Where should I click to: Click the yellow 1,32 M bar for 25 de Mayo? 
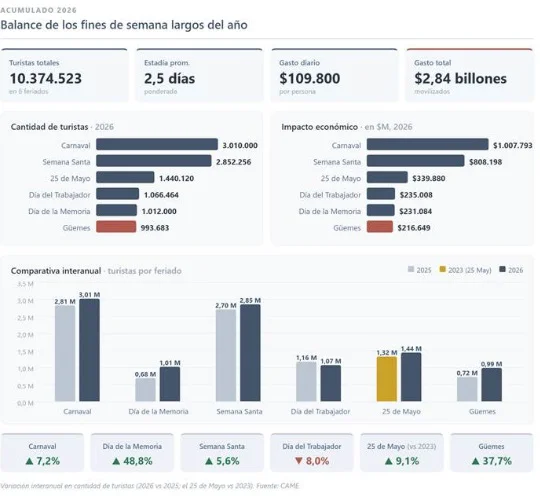387,379
